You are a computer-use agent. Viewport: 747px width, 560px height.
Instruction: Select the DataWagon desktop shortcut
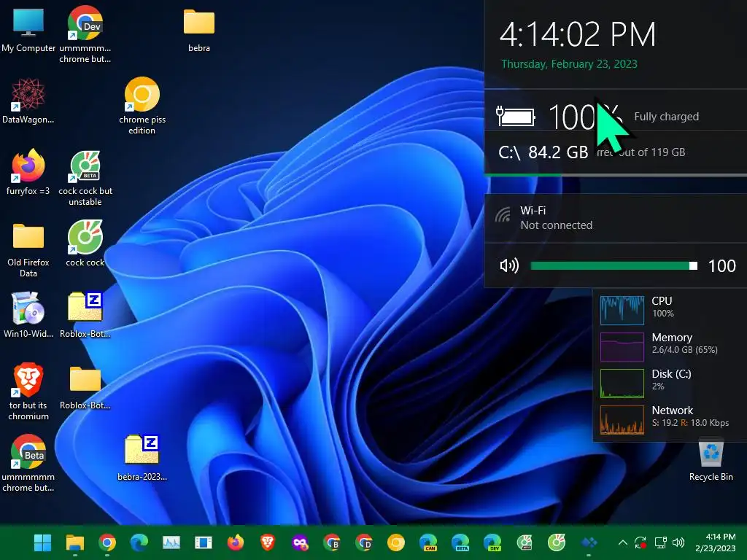pyautogui.click(x=28, y=101)
